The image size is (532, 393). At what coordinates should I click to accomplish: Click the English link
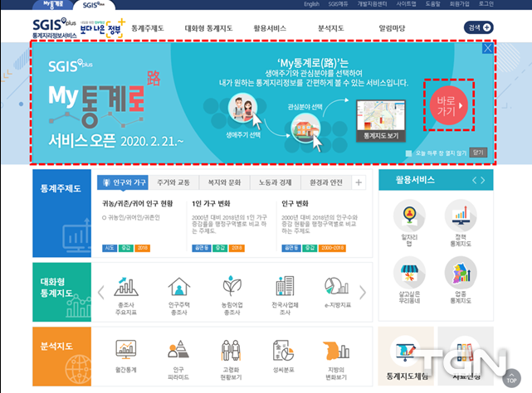point(311,4)
